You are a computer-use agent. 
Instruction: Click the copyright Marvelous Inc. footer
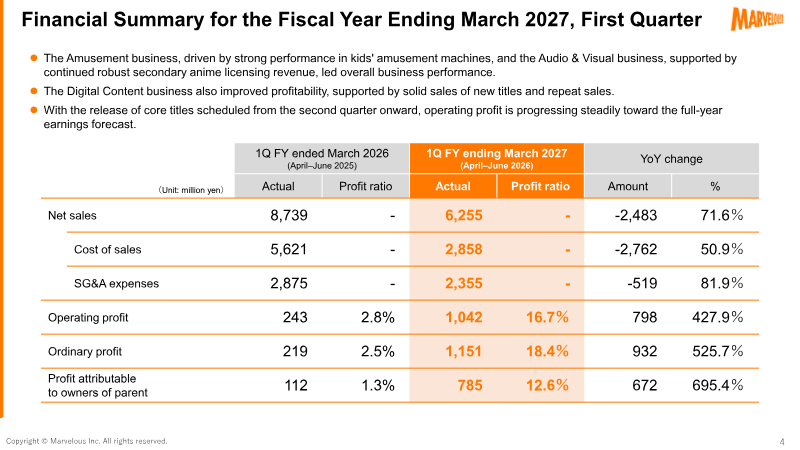86,441
